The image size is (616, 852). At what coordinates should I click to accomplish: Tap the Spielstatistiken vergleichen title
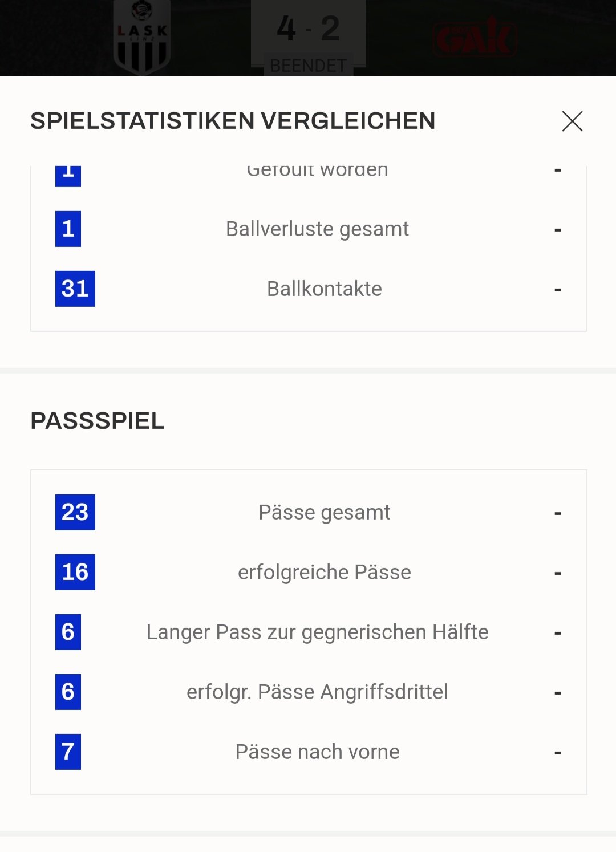(x=233, y=121)
